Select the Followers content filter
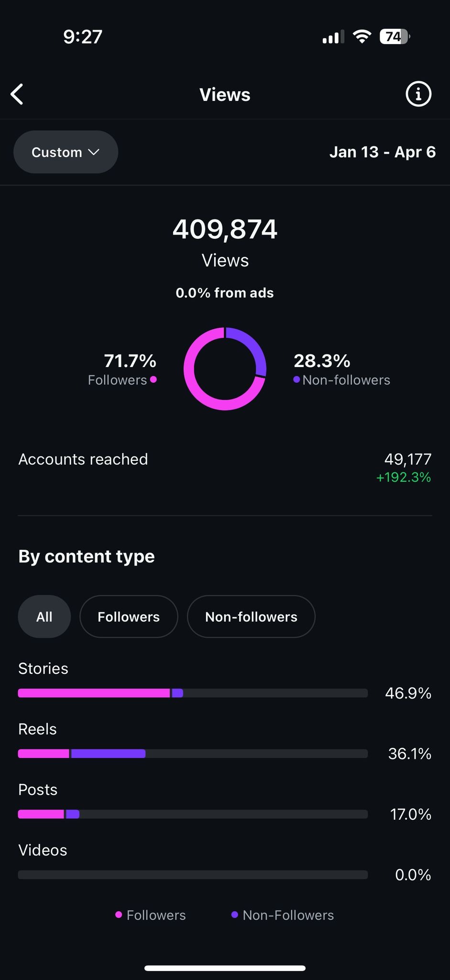The image size is (450, 980). 129,616
